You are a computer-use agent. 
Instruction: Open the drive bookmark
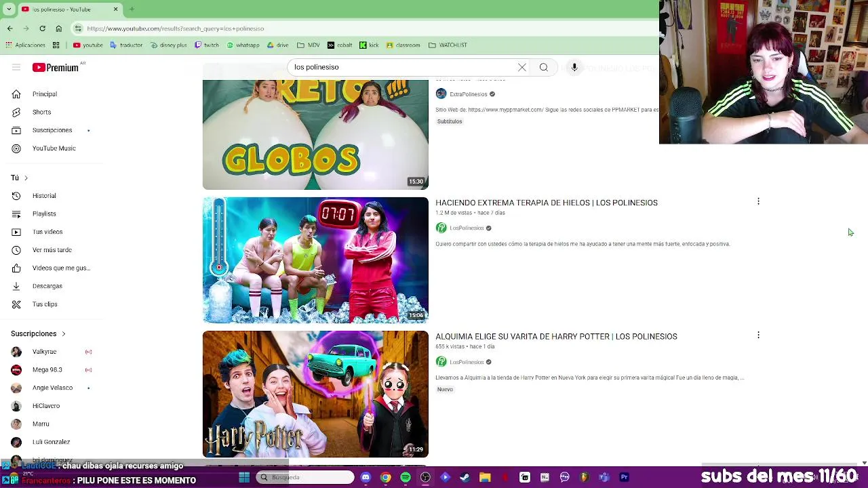tap(278, 45)
